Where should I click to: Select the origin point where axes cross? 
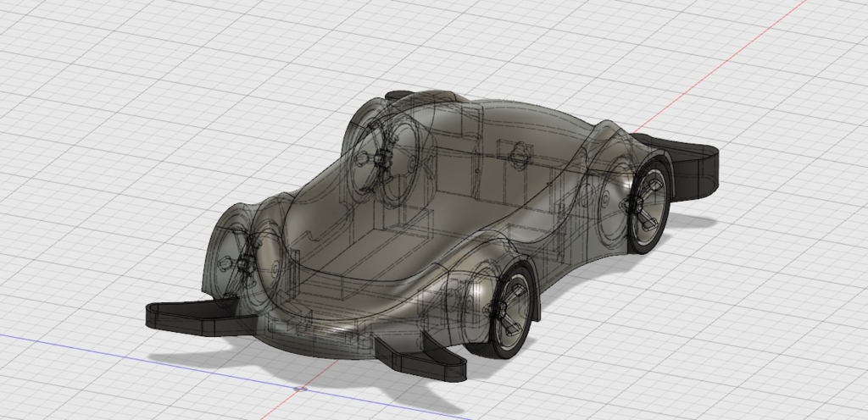click(x=300, y=389)
